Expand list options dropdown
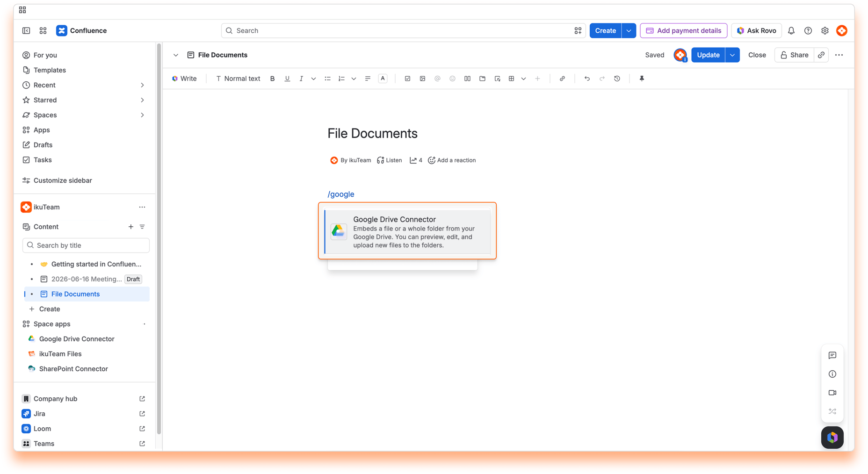The width and height of the screenshot is (868, 474). (354, 79)
